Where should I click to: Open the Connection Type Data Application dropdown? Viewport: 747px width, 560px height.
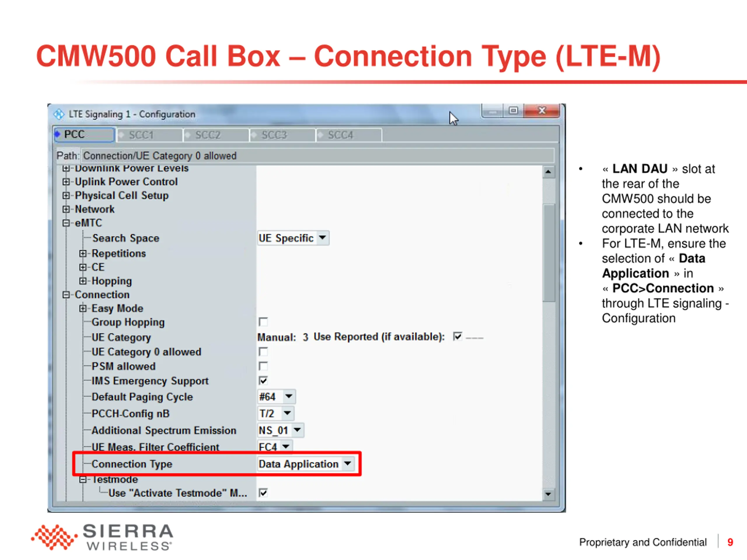306,464
